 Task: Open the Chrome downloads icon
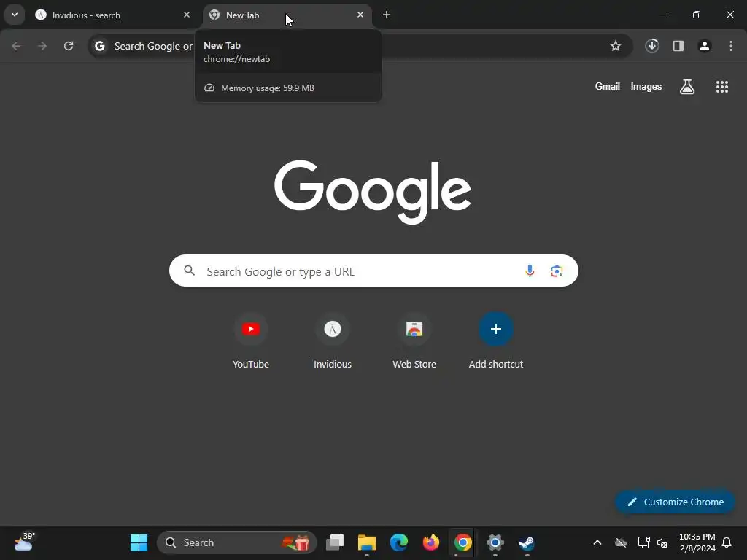(652, 46)
